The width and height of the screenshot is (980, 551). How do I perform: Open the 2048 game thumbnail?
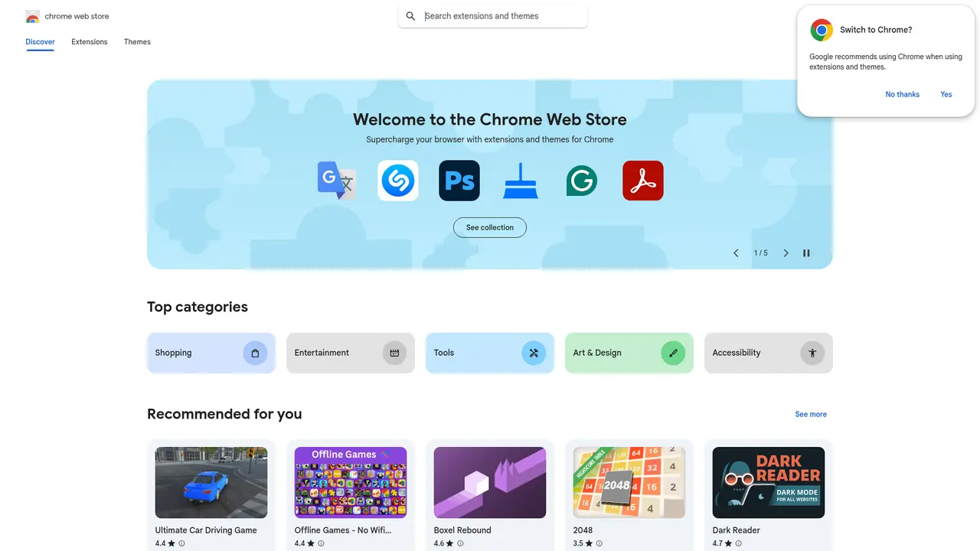629,483
